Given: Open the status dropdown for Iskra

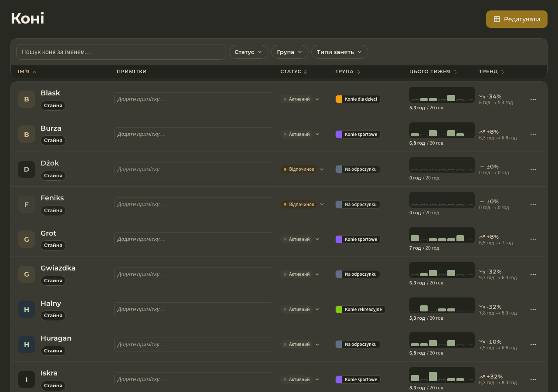Looking at the screenshot, I should tap(300, 379).
